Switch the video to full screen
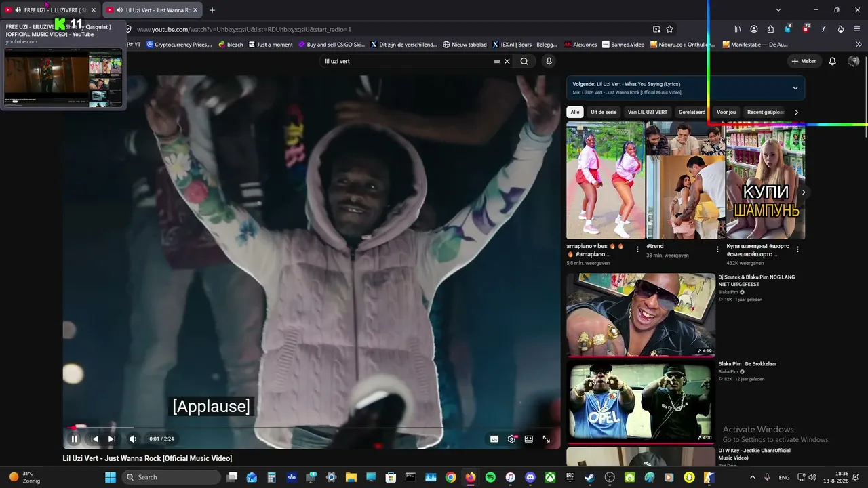This screenshot has height=488, width=868. [547, 439]
